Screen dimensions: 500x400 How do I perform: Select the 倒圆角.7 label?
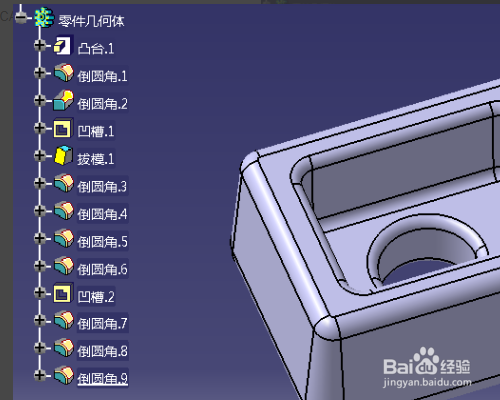click(x=102, y=323)
